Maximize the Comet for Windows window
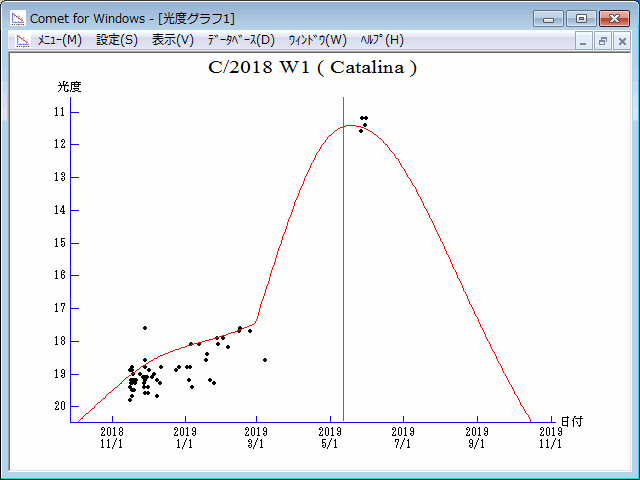Screen dimensions: 640x480 click(x=580, y=18)
